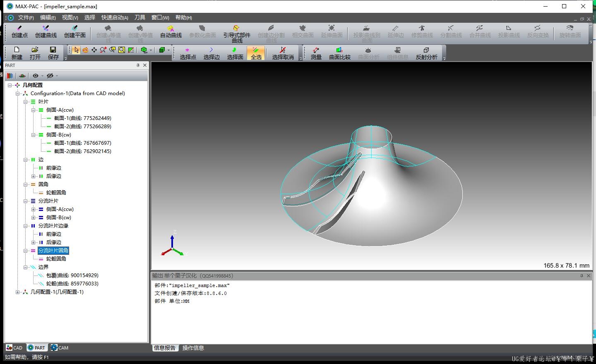Select 轮毂(曲线: 859776033) tree item
This screenshot has height=364, width=596.
click(72, 284)
